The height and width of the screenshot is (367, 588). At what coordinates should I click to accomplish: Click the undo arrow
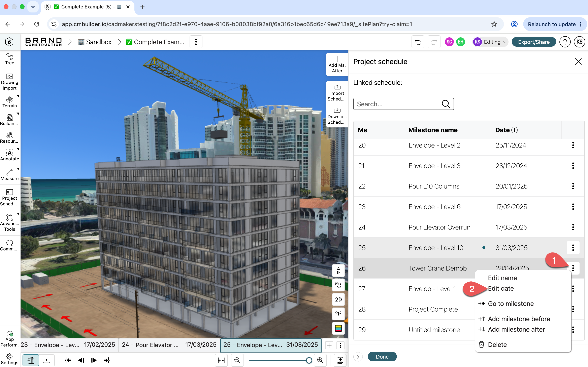point(418,42)
